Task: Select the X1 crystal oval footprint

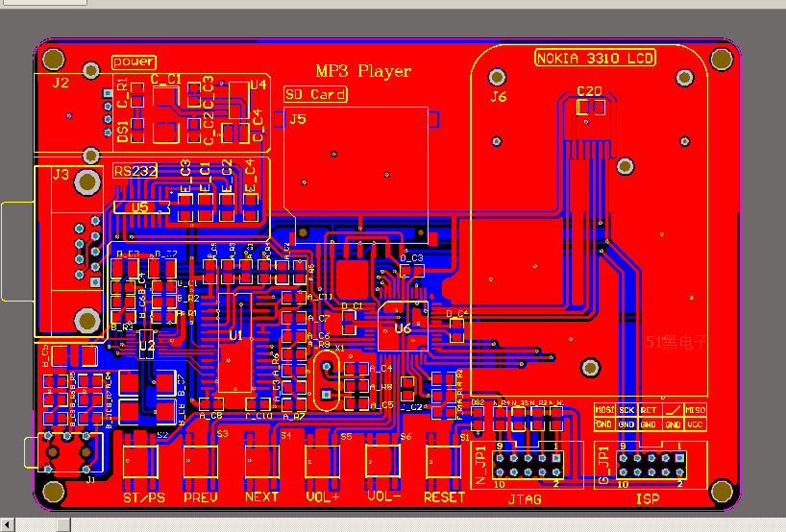Action: (327, 381)
